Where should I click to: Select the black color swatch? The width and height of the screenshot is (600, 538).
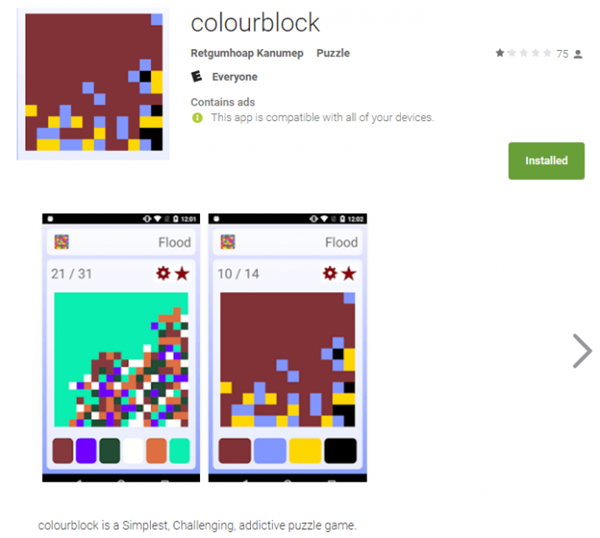(x=340, y=451)
